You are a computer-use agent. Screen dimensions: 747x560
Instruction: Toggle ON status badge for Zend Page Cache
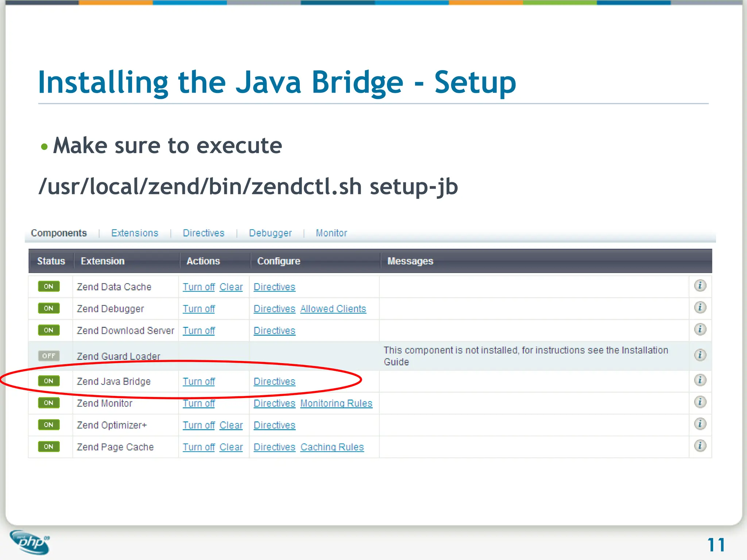pyautogui.click(x=49, y=447)
